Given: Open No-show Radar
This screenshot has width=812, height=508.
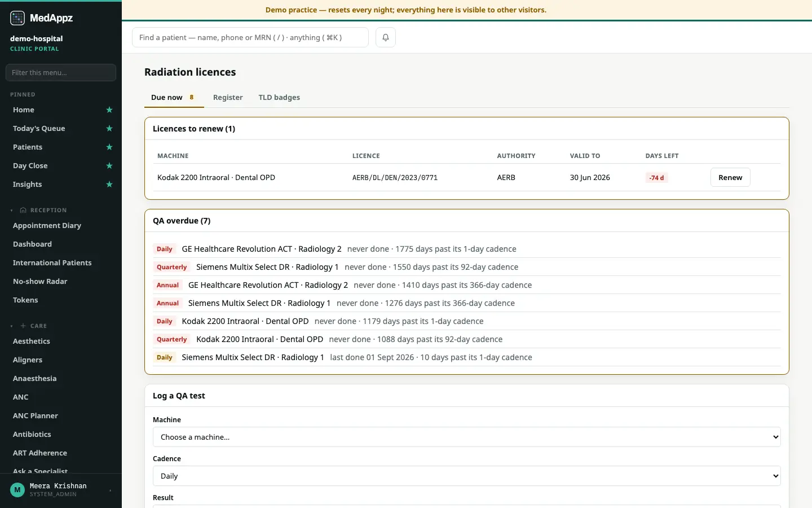Looking at the screenshot, I should [40, 281].
